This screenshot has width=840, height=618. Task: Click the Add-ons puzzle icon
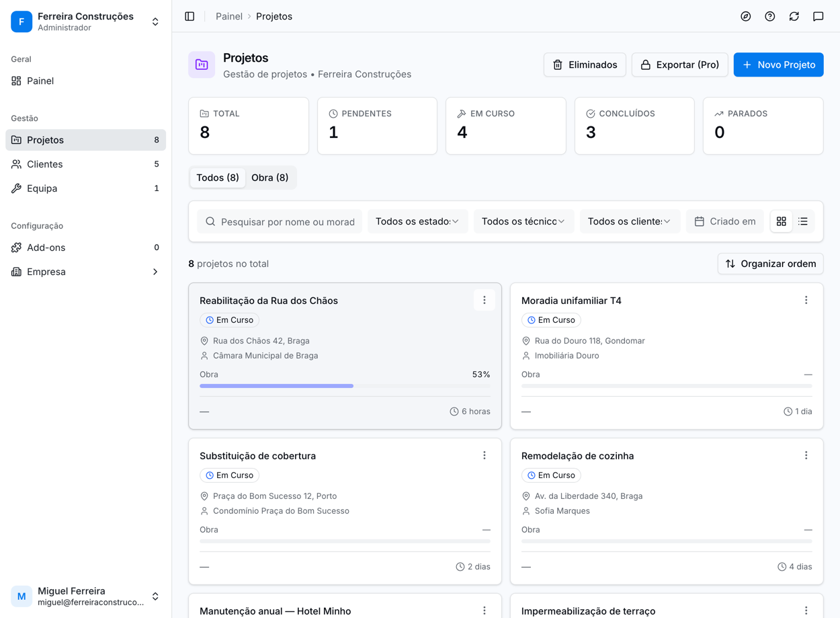pyautogui.click(x=16, y=247)
